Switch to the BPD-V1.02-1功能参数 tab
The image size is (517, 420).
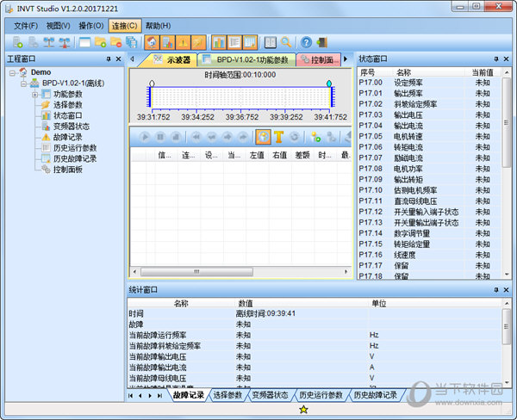[x=246, y=59]
